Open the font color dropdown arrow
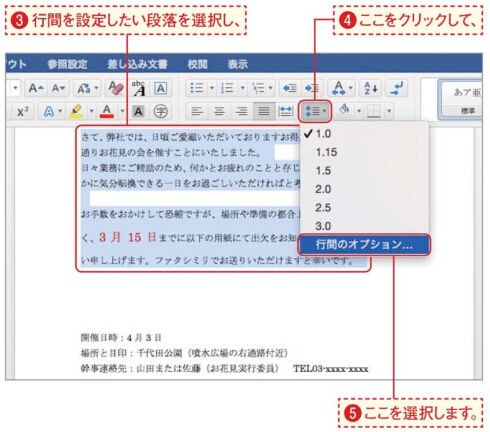 122,111
